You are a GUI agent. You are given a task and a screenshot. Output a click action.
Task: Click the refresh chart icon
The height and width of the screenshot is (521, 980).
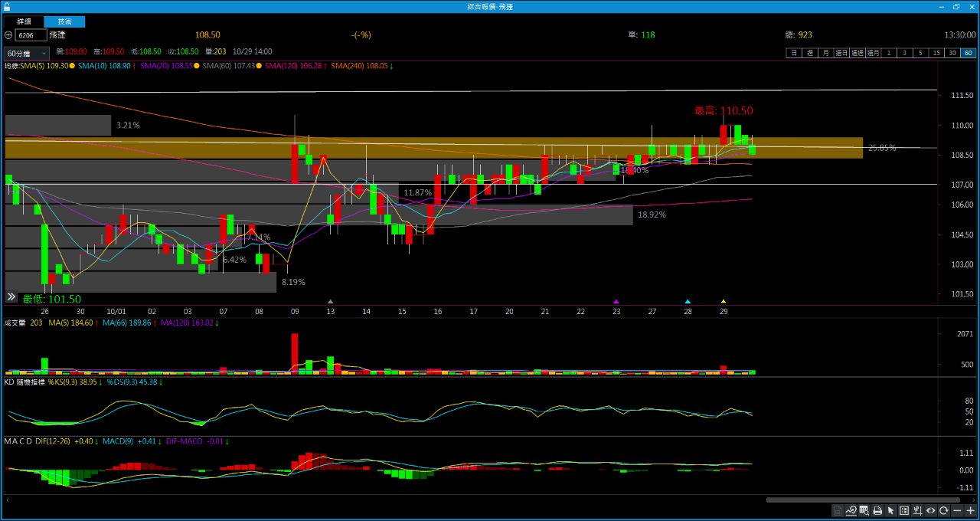point(944,510)
